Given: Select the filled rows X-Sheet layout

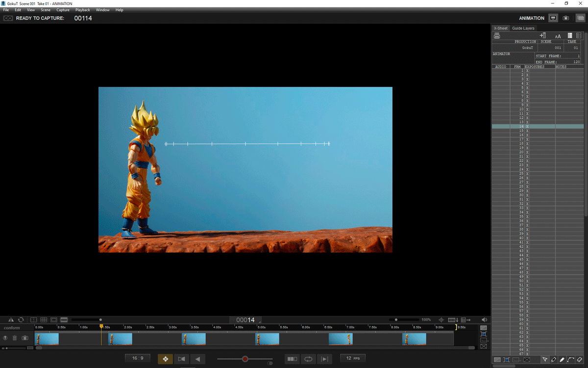Looking at the screenshot, I should click(570, 36).
